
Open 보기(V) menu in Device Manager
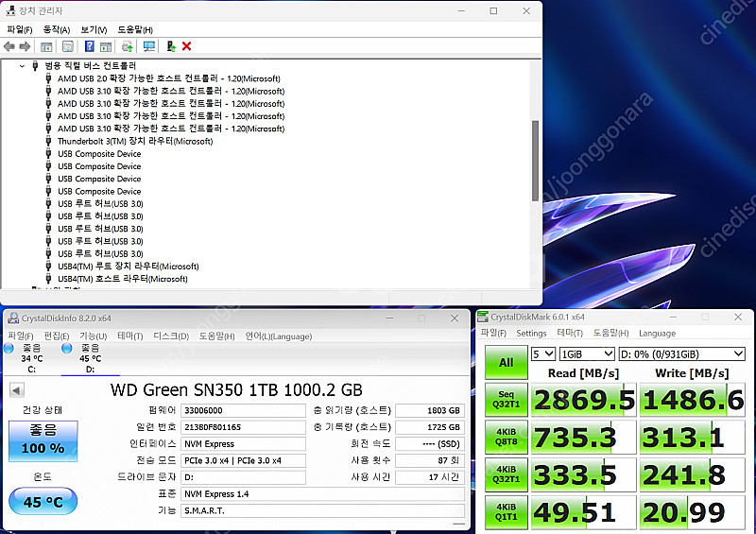[94, 30]
